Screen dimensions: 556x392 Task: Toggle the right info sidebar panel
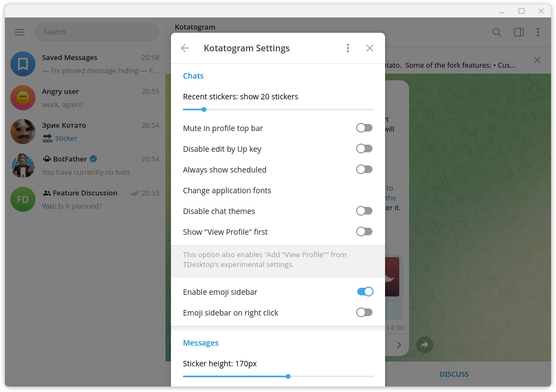[x=519, y=33]
